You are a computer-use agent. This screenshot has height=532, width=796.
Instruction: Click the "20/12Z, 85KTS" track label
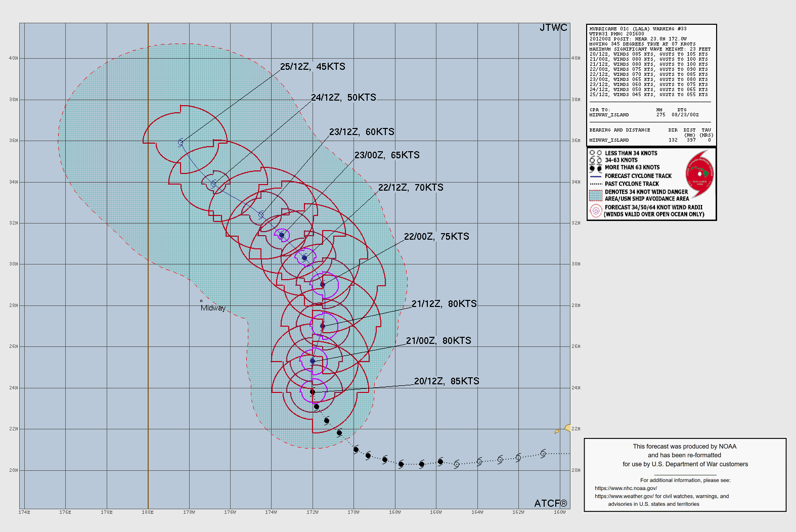point(447,381)
